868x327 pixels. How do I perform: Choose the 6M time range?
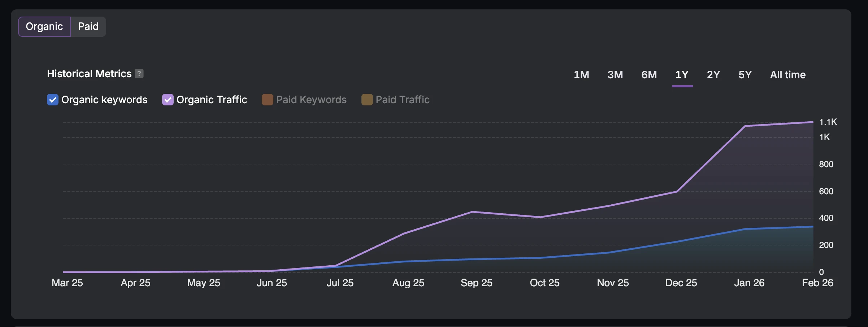[649, 75]
